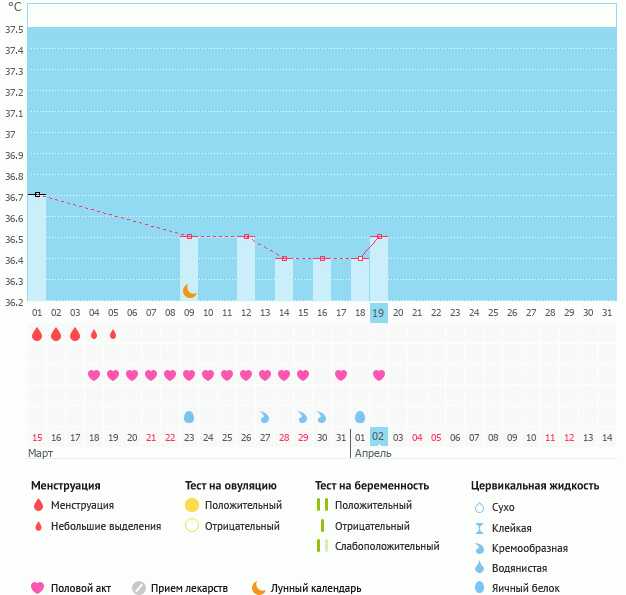Select the temperature point on day 01
Viewport: 626px width, 595px height.
tap(37, 194)
